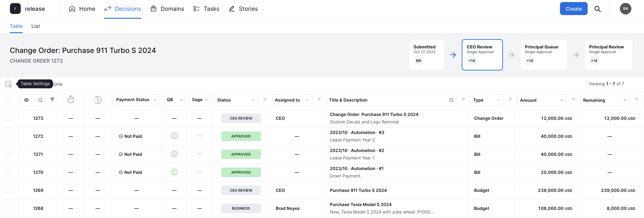Click the BN user avatar
This screenshot has width=644, height=218.
625,9
